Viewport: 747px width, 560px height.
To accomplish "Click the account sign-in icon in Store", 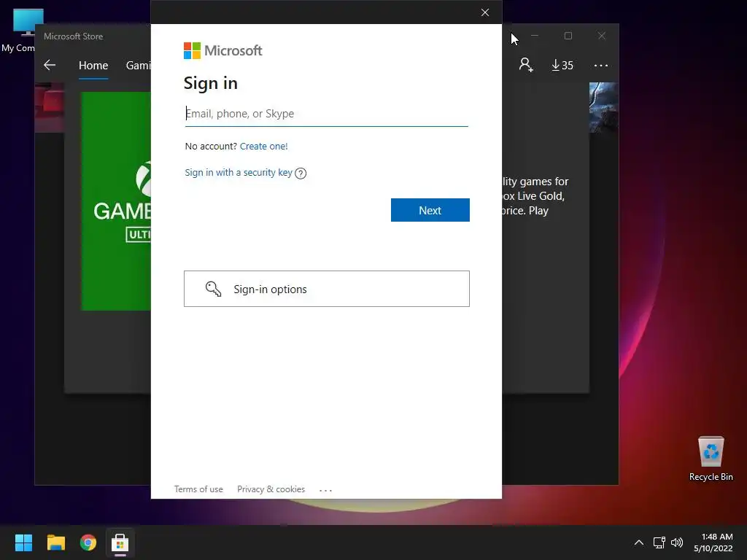I will (x=526, y=65).
